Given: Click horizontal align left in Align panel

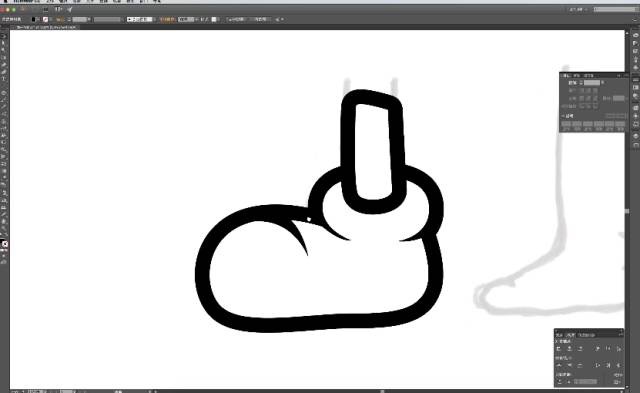Looking at the screenshot, I should click(558, 349).
